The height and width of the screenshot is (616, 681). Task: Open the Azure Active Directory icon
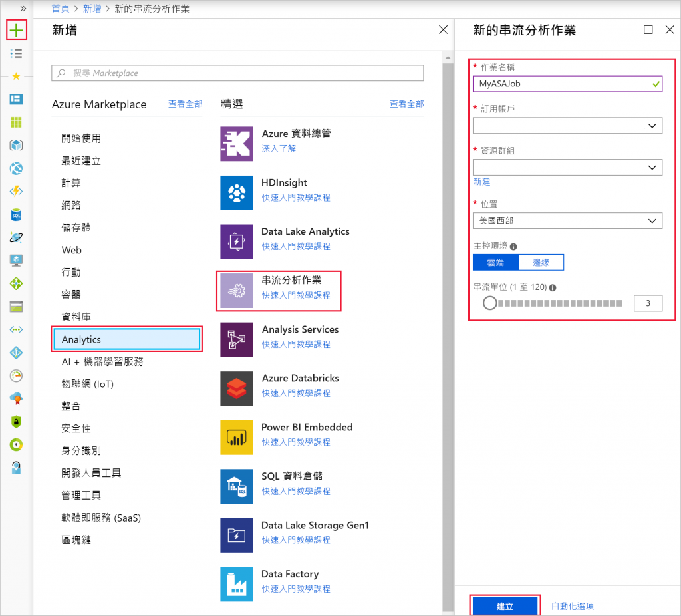(x=16, y=353)
